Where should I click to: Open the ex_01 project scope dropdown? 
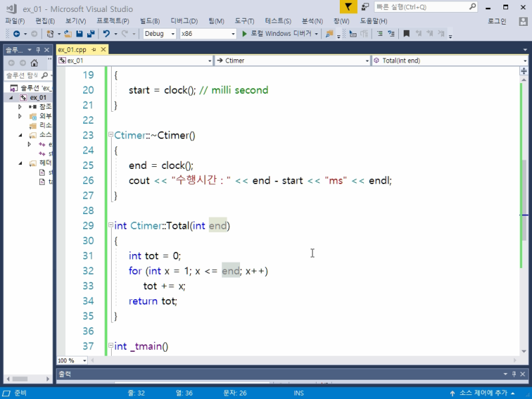coord(209,61)
